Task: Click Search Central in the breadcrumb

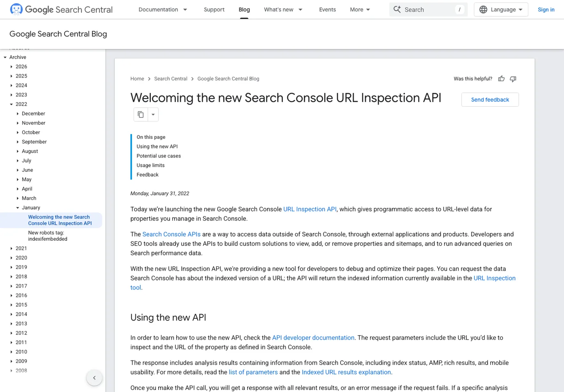Action: click(x=171, y=79)
